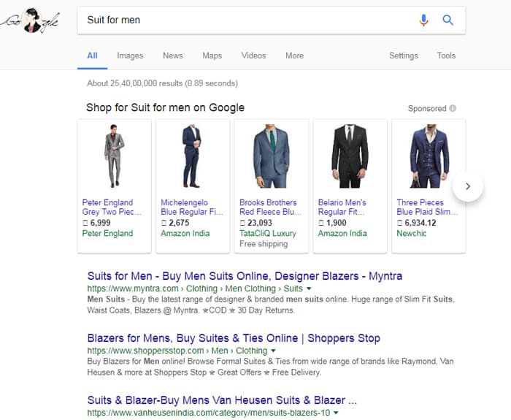This screenshot has width=511, height=420.
Task: Click the blue magnifier search icon
Action: [447, 20]
